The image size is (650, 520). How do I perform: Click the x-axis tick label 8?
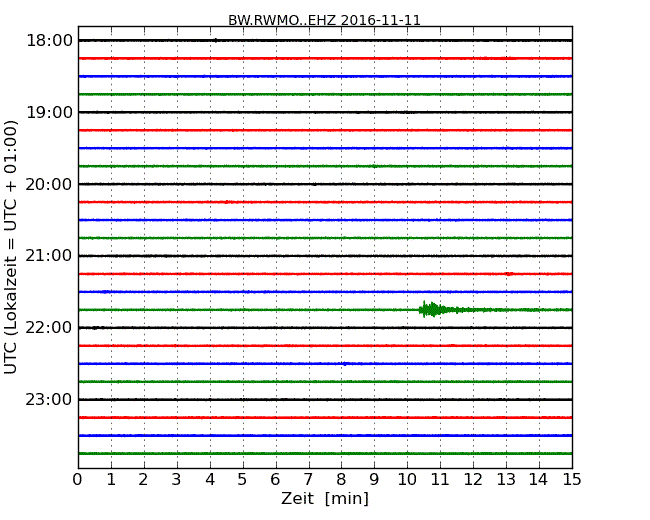[x=341, y=480]
